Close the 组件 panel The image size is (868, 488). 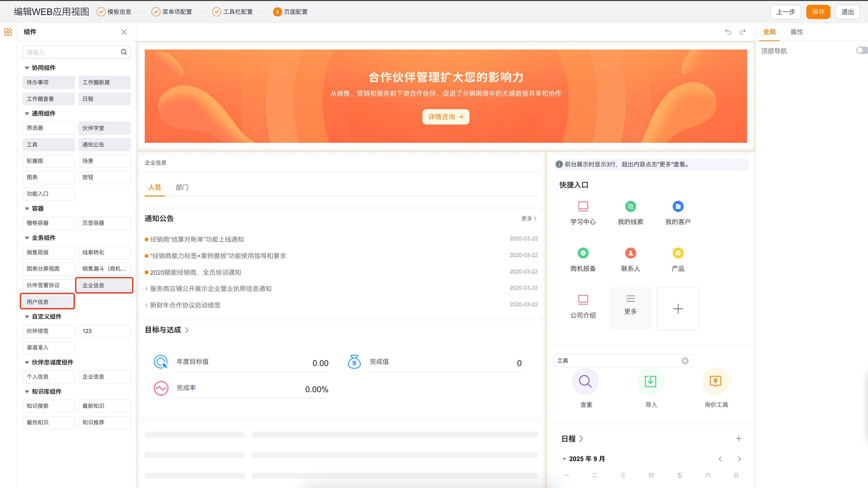click(124, 32)
